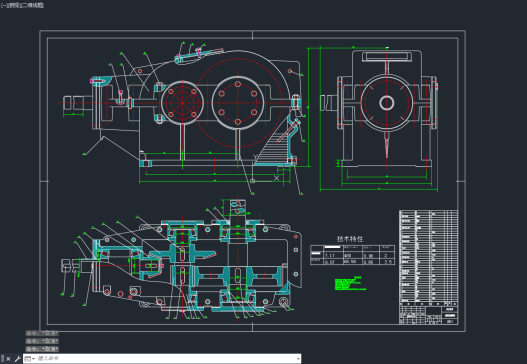Open the [-] viewport controls menu

4,5
